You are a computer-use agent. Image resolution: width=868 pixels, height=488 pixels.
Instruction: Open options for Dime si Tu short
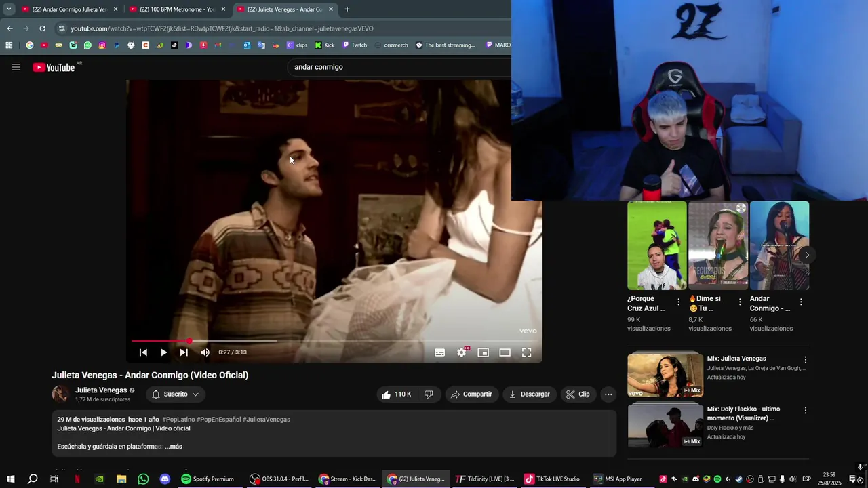[740, 302]
